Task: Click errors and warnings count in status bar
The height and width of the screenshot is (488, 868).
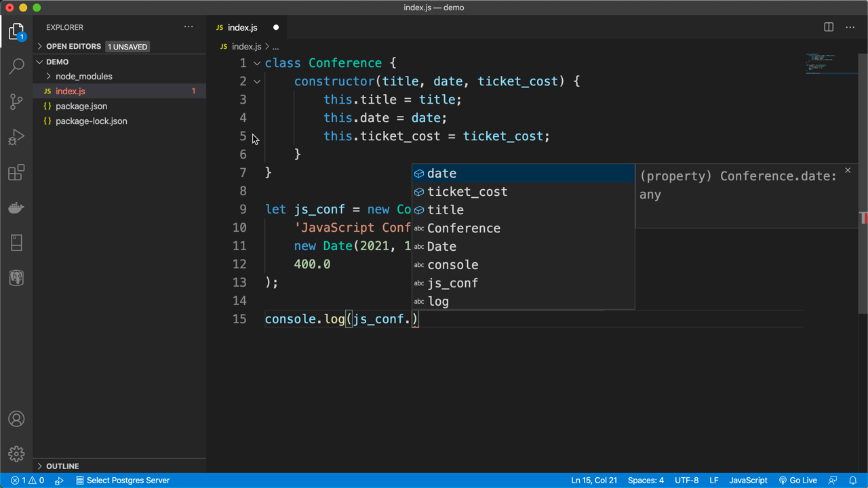Action: (x=28, y=481)
